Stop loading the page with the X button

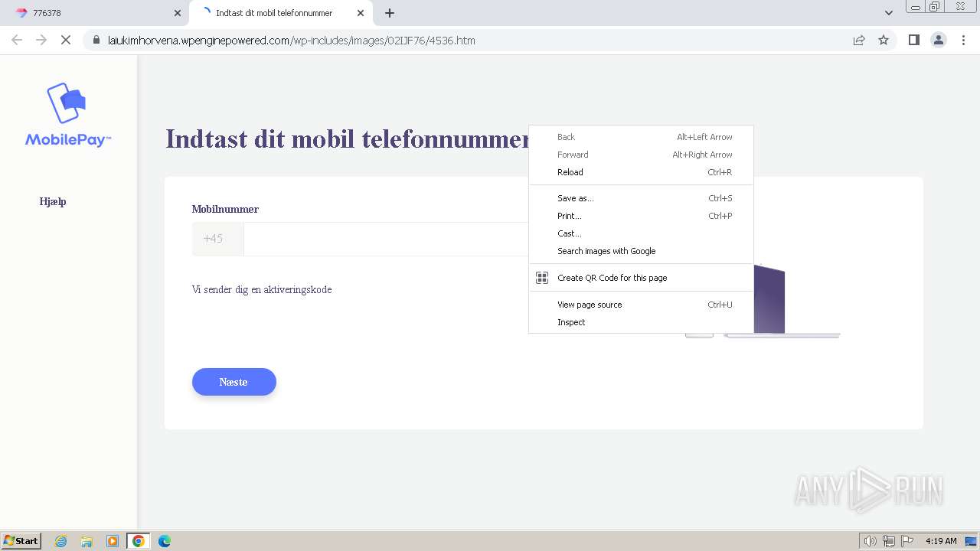click(66, 40)
